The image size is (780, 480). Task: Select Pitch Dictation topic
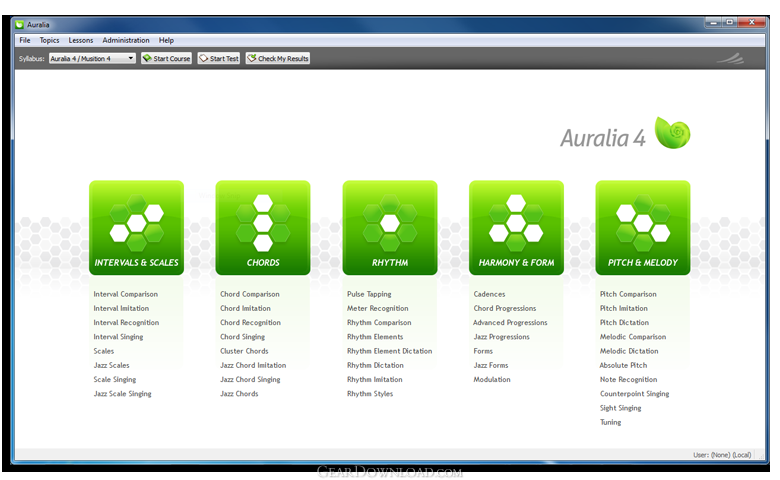pyautogui.click(x=624, y=323)
